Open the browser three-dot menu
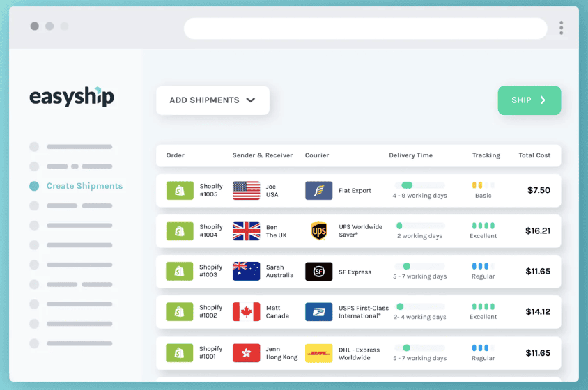Image resolution: width=588 pixels, height=390 pixels. 561,28
